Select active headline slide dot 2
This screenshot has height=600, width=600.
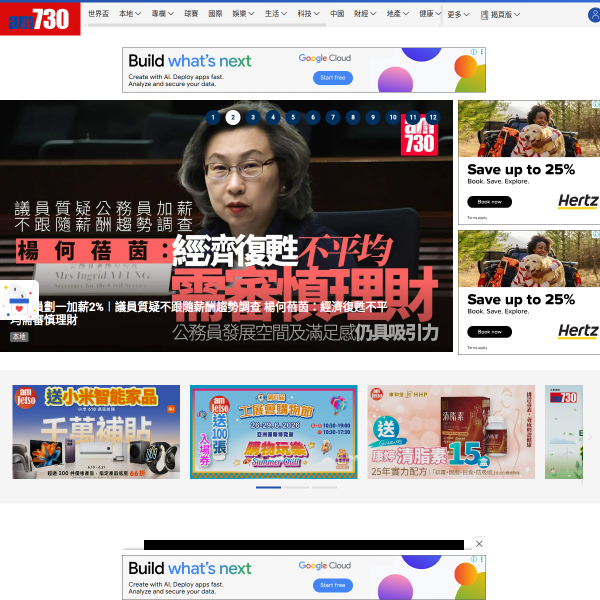(x=233, y=117)
